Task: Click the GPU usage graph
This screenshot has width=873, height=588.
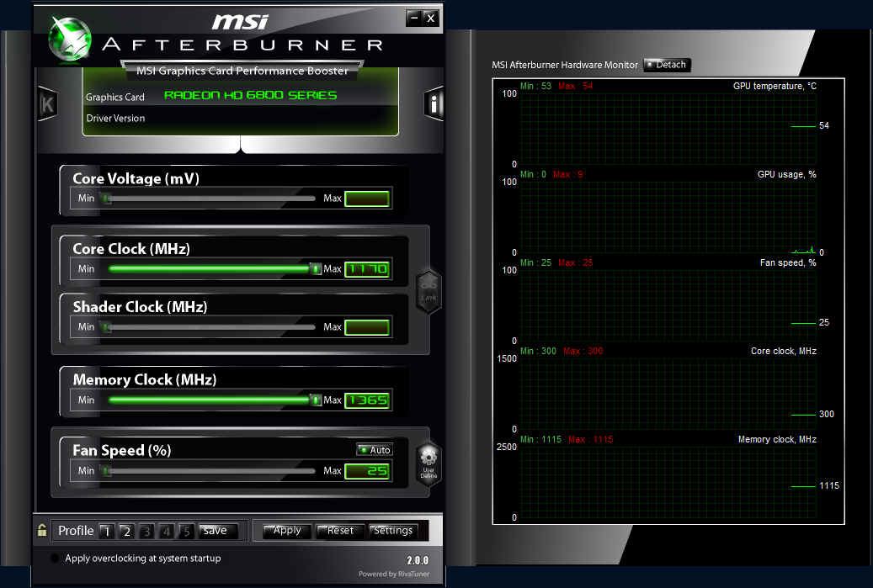Action: (x=668, y=217)
